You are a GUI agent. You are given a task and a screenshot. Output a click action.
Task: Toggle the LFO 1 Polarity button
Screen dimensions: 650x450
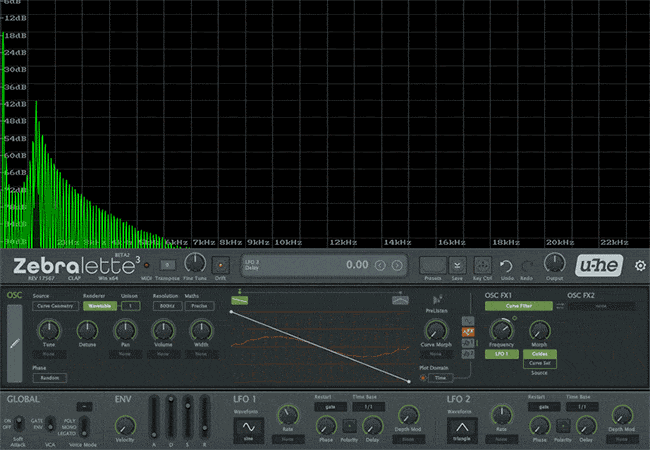[x=349, y=426]
